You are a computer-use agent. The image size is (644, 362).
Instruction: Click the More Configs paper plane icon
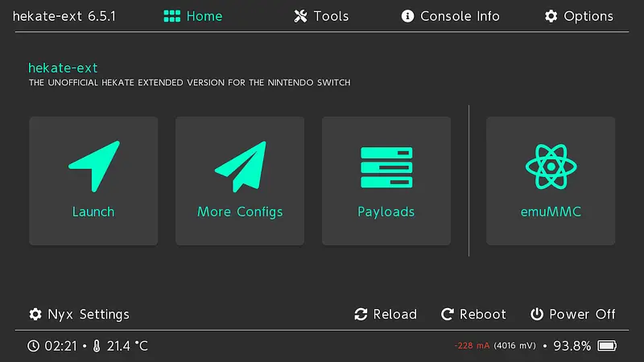[240, 167]
